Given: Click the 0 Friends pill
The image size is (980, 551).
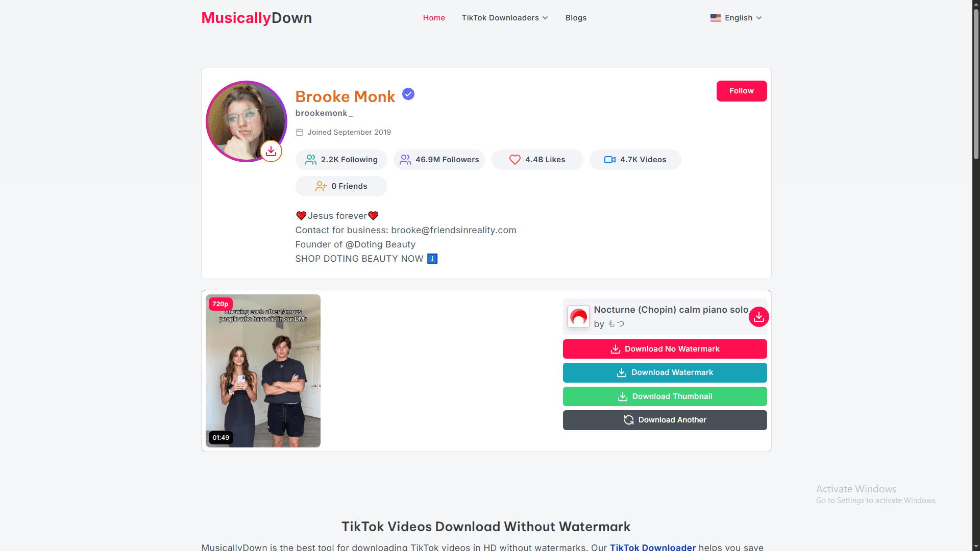Looking at the screenshot, I should click(341, 186).
